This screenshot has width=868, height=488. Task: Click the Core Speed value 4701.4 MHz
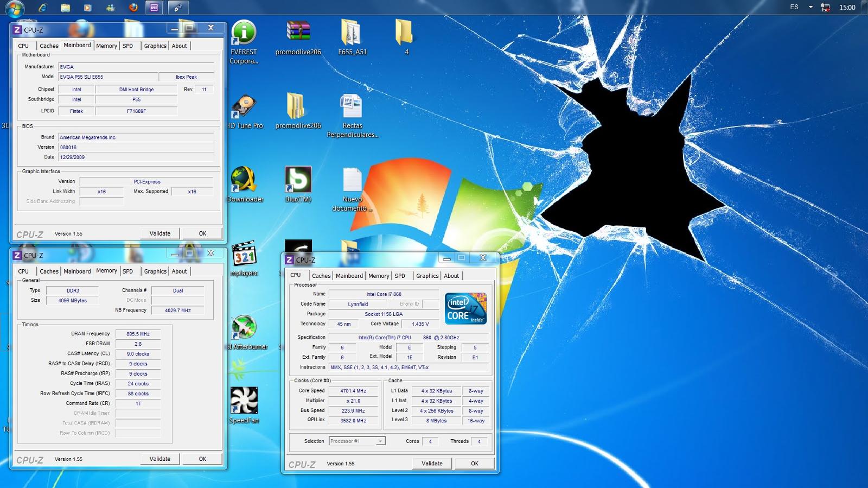(353, 391)
